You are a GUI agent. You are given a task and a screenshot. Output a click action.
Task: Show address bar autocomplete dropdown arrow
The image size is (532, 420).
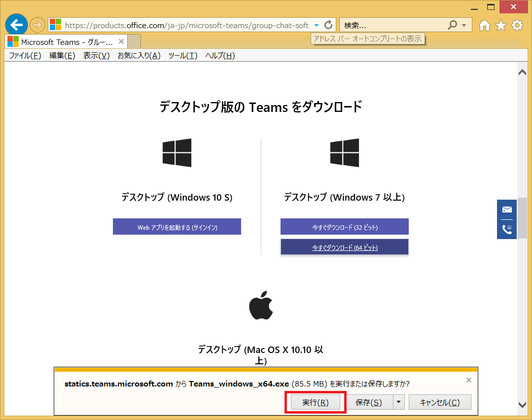[x=317, y=25]
